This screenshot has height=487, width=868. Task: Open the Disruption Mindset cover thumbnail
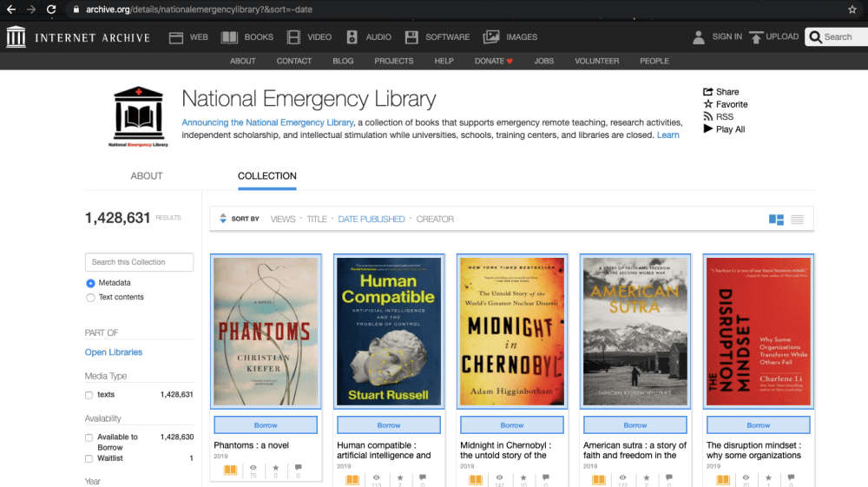(x=759, y=332)
